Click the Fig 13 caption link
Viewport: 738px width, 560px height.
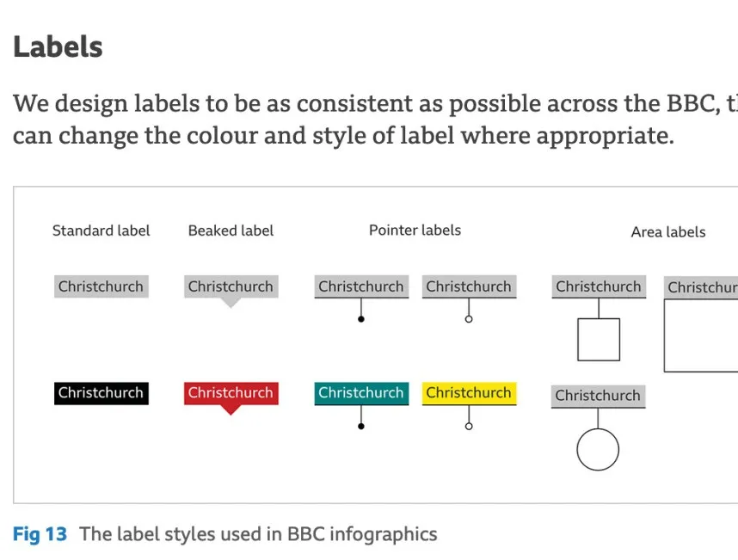40,534
